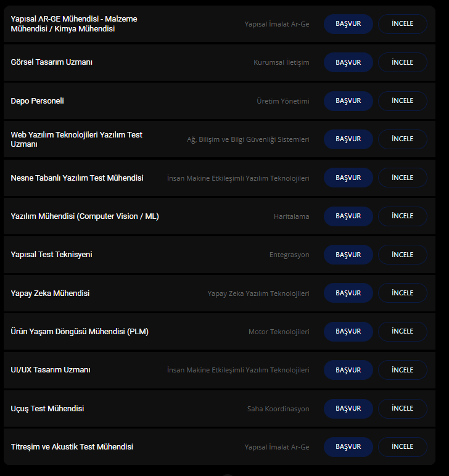Click the Ürün Yaşam Döngüsü Mühendisi (PLM) title
Image resolution: width=449 pixels, height=476 pixels.
[80, 331]
